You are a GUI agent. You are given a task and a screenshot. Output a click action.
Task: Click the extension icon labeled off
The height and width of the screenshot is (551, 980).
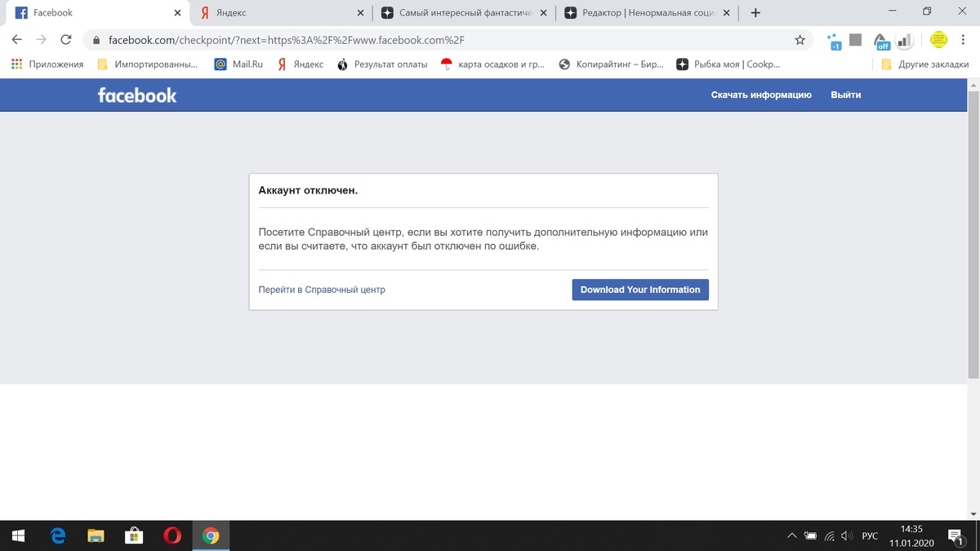881,41
